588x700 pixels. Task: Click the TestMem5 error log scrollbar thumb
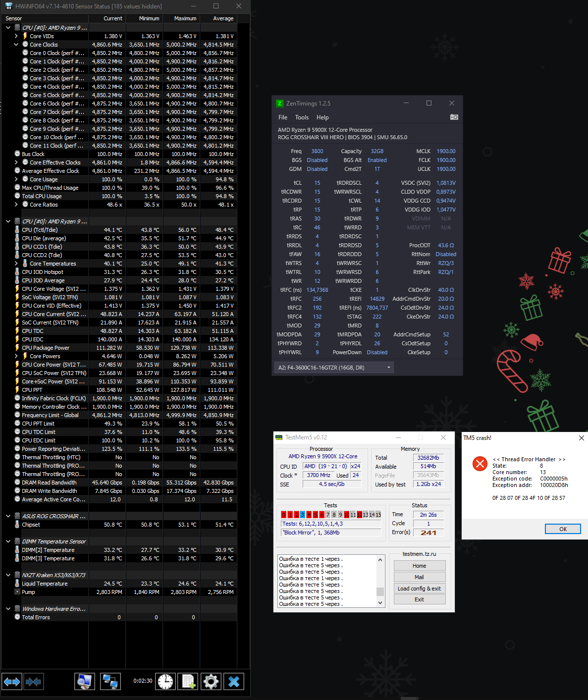380,592
